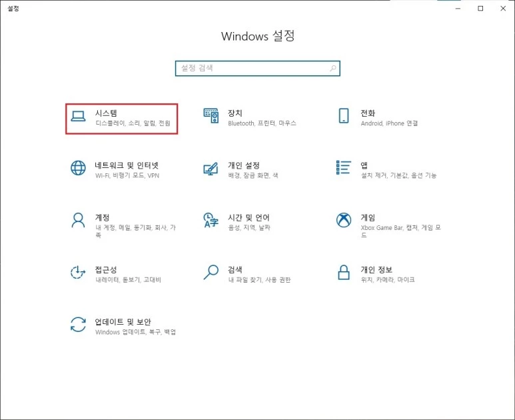Maximize the 설정 window
The width and height of the screenshot is (515, 420).
point(480,9)
